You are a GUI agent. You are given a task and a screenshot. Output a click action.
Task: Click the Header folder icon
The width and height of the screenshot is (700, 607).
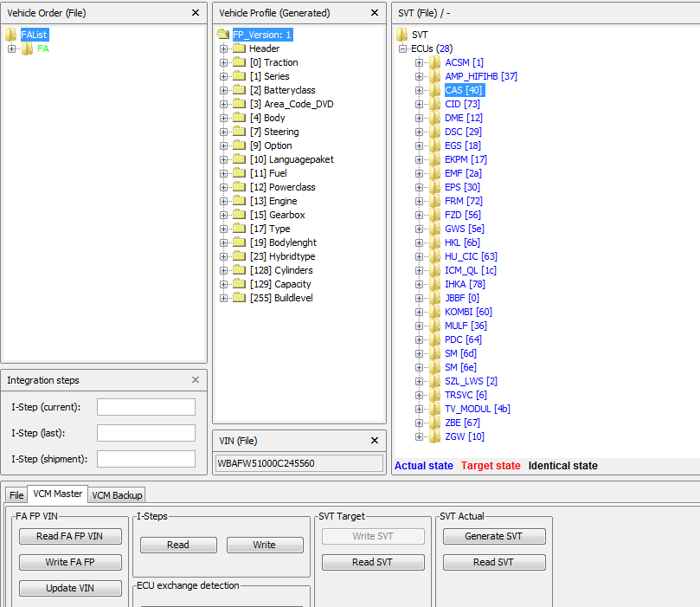click(x=240, y=48)
